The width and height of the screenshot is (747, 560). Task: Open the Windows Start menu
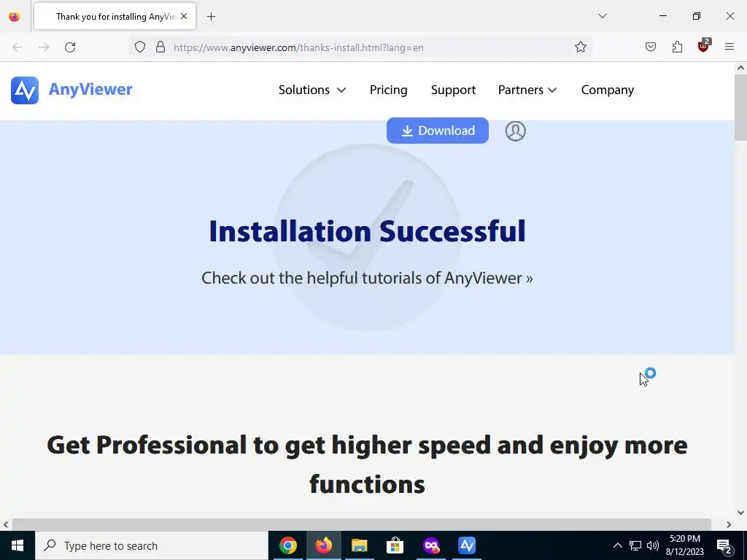[18, 545]
